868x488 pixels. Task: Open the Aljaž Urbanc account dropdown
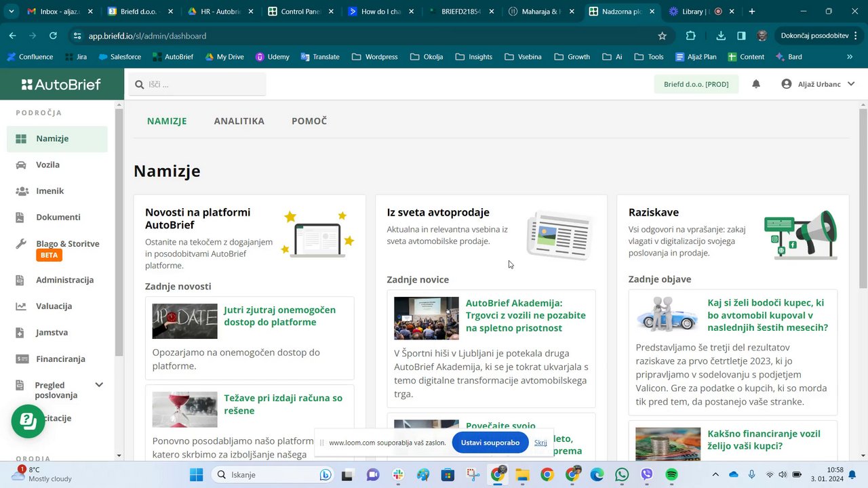click(817, 84)
